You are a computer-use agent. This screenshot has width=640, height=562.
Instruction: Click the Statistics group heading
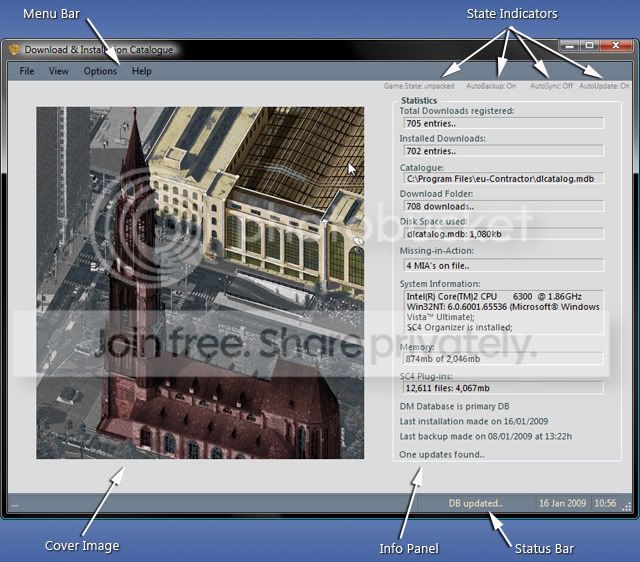419,100
